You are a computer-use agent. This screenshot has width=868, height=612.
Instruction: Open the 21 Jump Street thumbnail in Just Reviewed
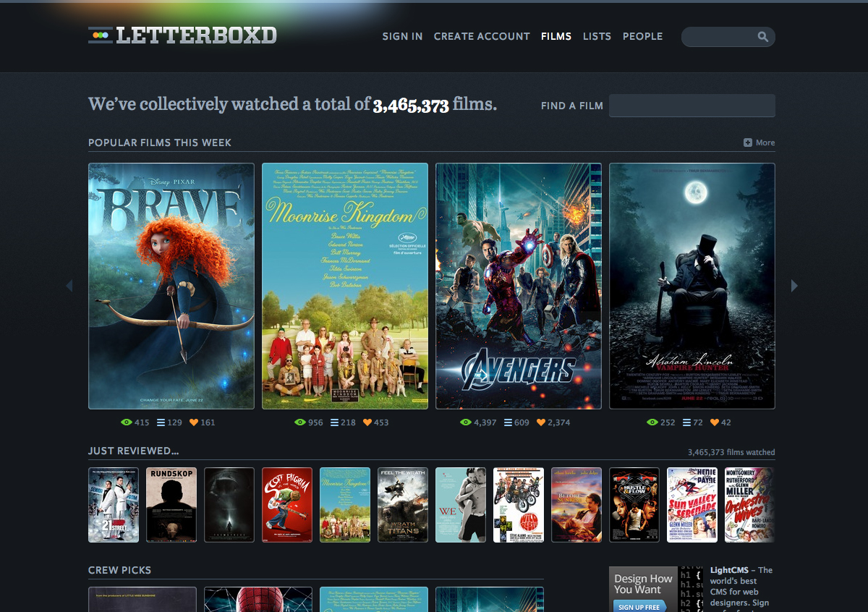[114, 504]
